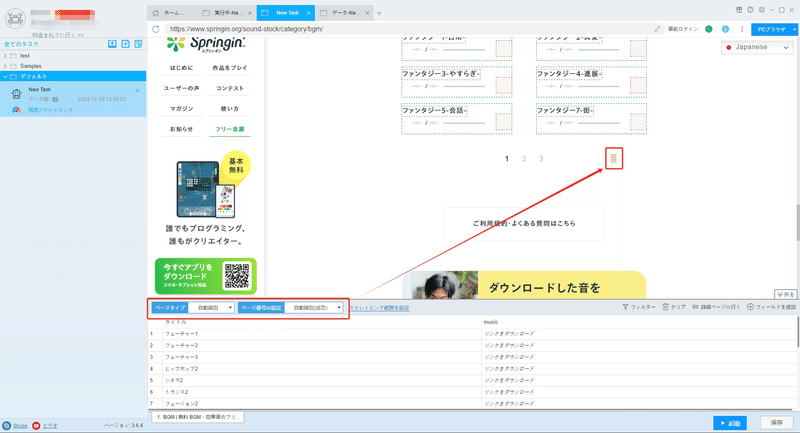Select the 全てのタスク header
This screenshot has height=433, width=800.
coord(21,44)
